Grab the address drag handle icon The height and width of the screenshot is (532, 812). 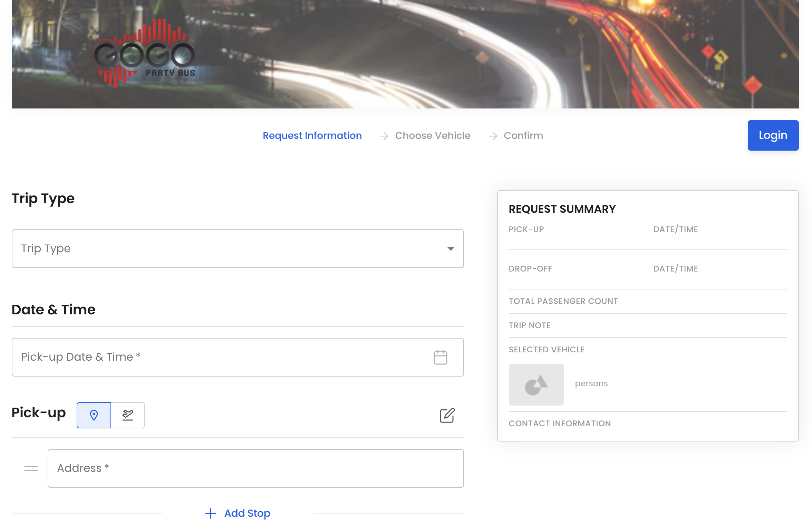(31, 468)
